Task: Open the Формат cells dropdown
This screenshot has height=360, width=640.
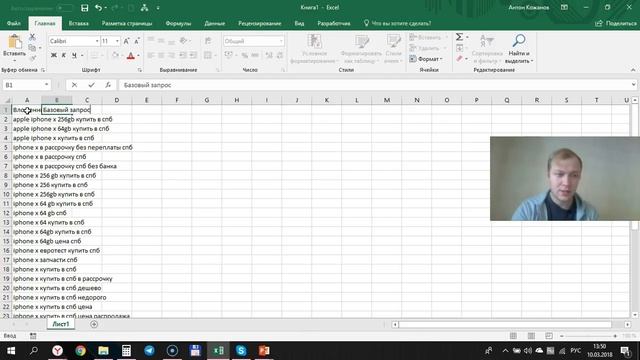Action: click(426, 59)
